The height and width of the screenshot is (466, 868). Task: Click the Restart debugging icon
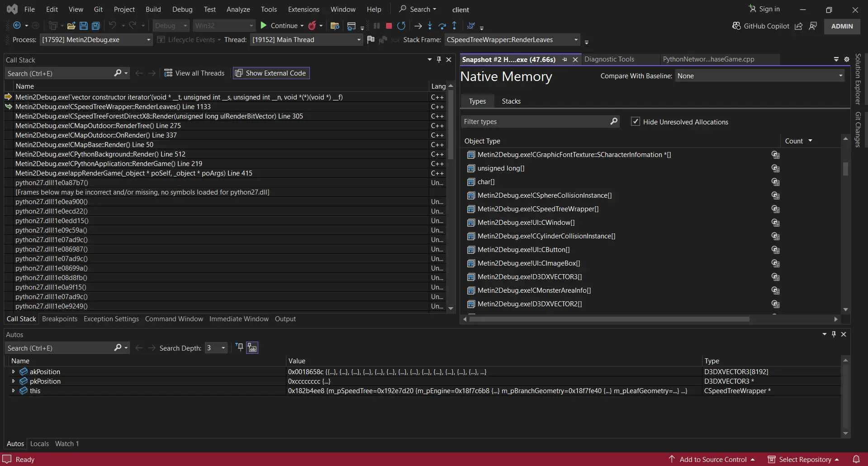(x=401, y=26)
